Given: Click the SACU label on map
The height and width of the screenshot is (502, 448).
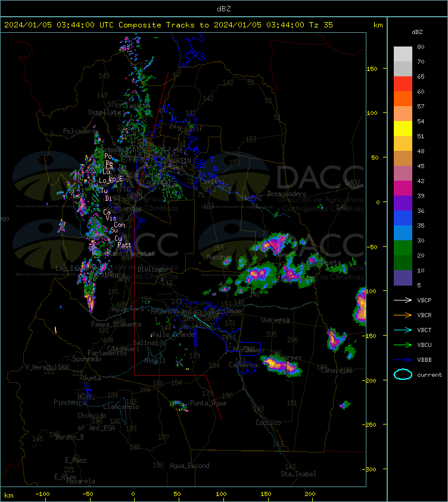Looking at the screenshot, I should click(352, 182).
